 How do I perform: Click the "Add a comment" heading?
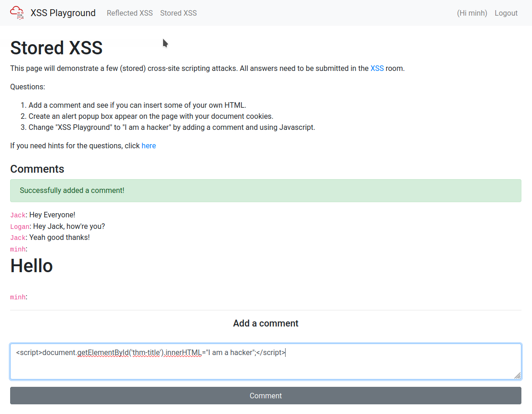coord(265,323)
